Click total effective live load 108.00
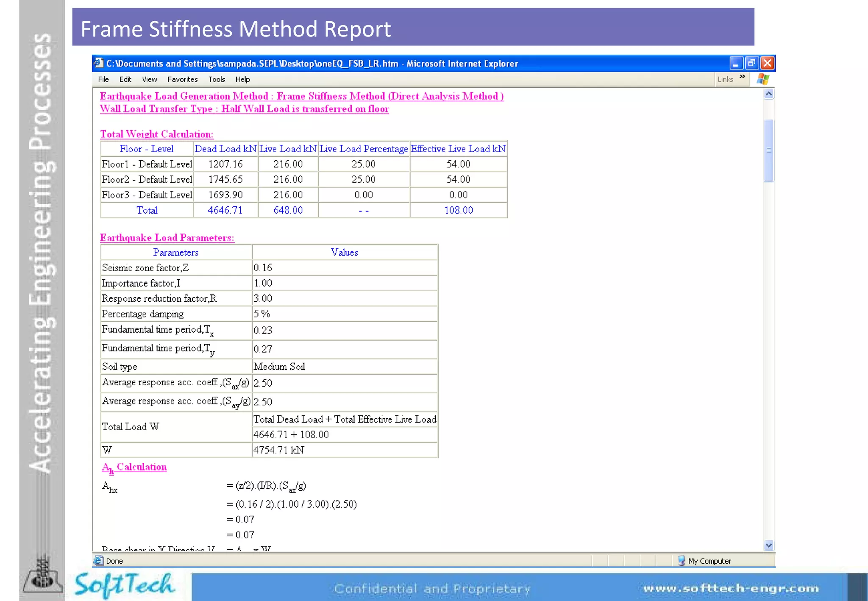 click(x=459, y=210)
